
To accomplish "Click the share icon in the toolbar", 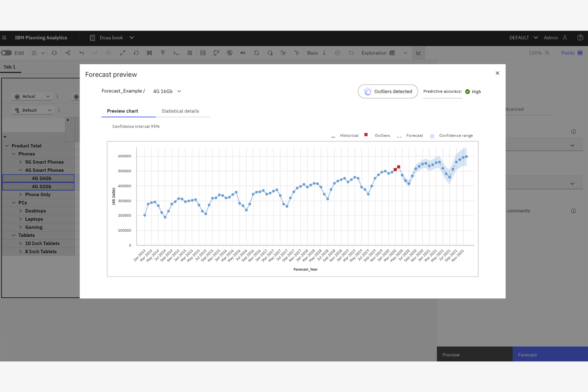I will [x=68, y=52].
